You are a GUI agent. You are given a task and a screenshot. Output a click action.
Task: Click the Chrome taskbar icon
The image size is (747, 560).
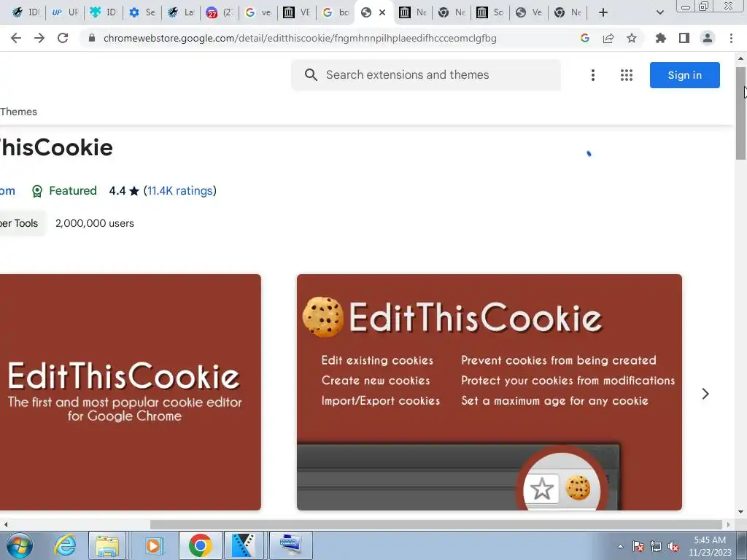click(200, 545)
